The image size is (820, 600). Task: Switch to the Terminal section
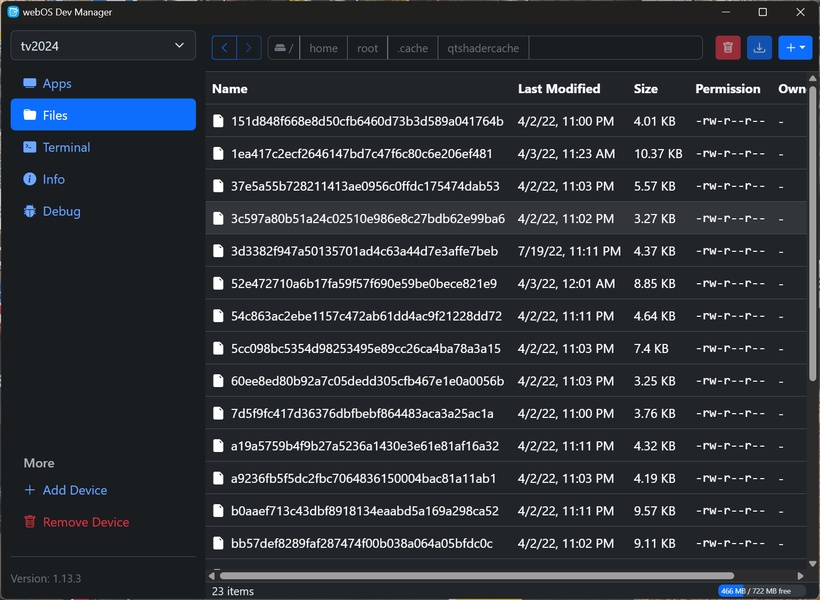point(66,147)
